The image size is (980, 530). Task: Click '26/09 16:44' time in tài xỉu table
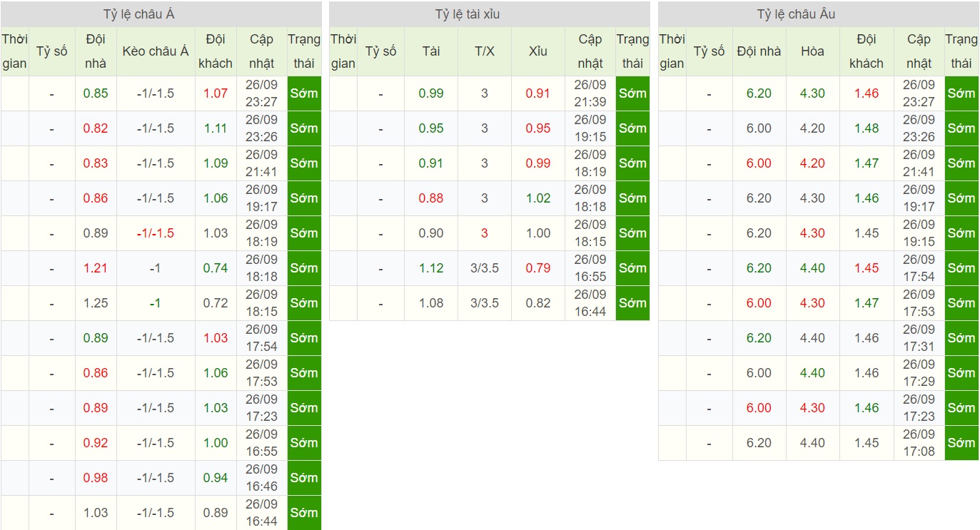[590, 303]
